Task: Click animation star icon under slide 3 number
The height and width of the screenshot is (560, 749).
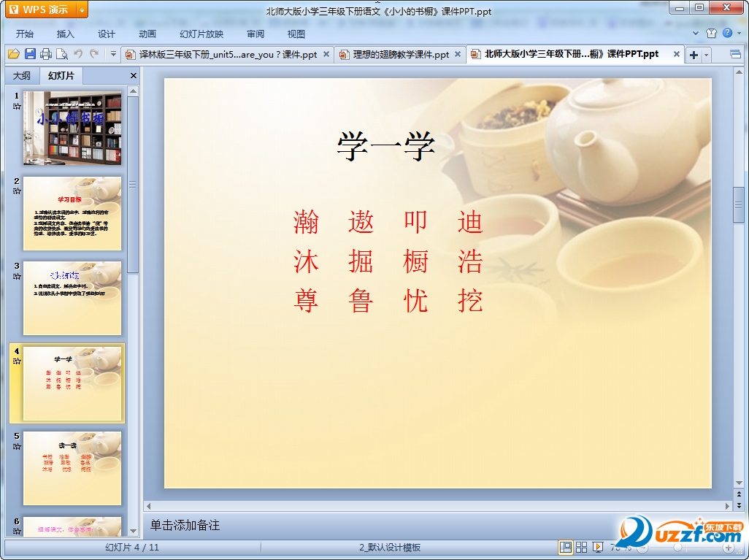Action: point(17,276)
